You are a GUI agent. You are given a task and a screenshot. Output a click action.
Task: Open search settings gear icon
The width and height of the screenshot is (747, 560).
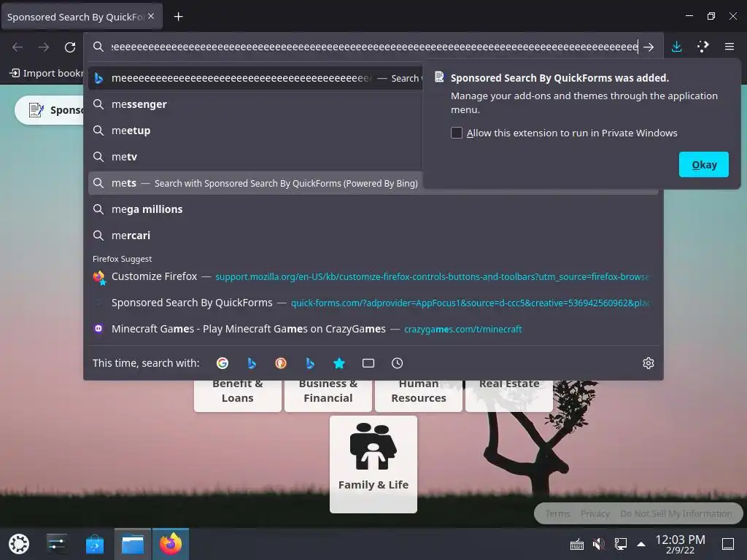649,363
